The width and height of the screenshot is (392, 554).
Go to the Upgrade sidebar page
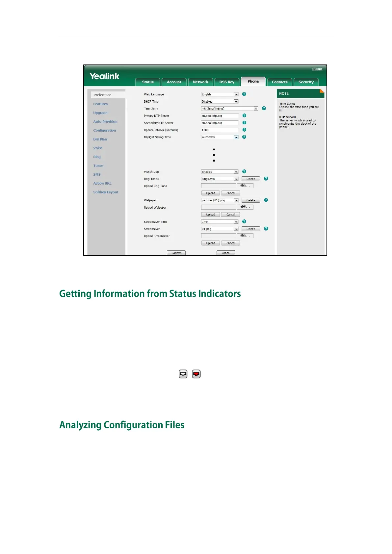point(100,113)
